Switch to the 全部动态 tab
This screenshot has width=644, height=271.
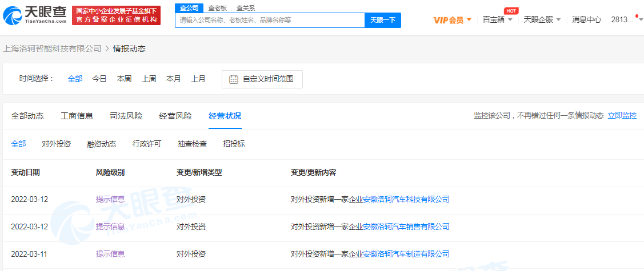(x=27, y=116)
